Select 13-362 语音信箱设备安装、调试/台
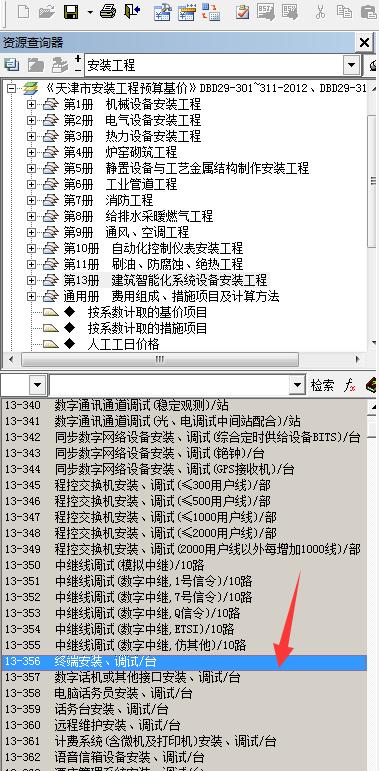The height and width of the screenshot is (771, 379). [x=184, y=757]
